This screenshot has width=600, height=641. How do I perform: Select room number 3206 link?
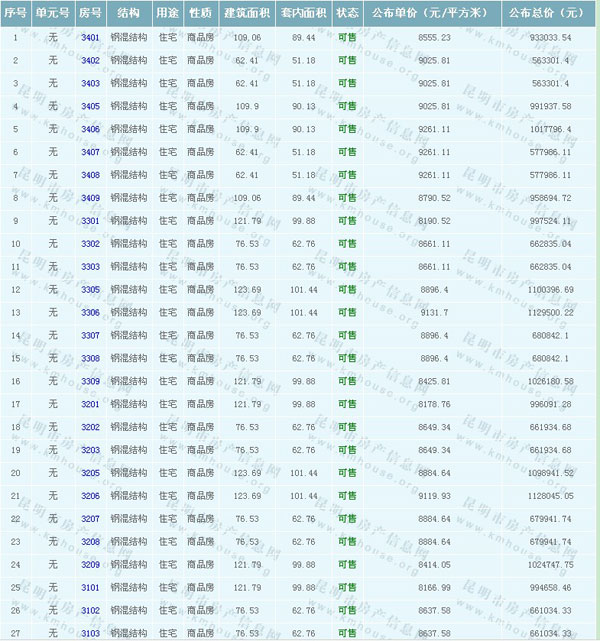(90, 496)
